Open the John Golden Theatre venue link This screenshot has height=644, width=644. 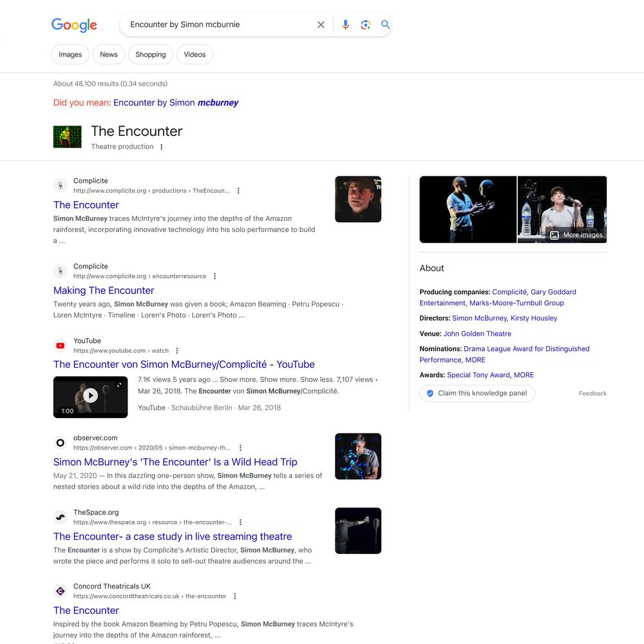(477, 334)
